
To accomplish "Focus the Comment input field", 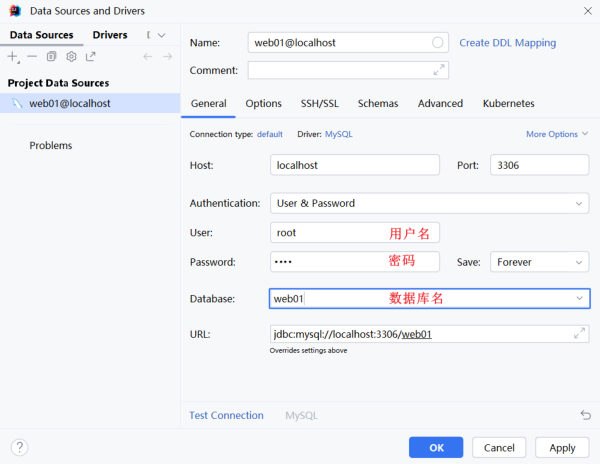I will pyautogui.click(x=348, y=70).
